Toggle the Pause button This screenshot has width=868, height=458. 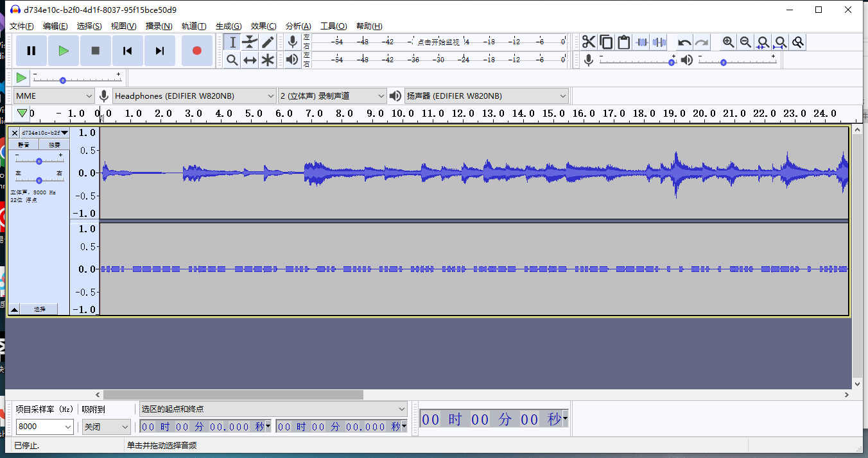[x=31, y=51]
